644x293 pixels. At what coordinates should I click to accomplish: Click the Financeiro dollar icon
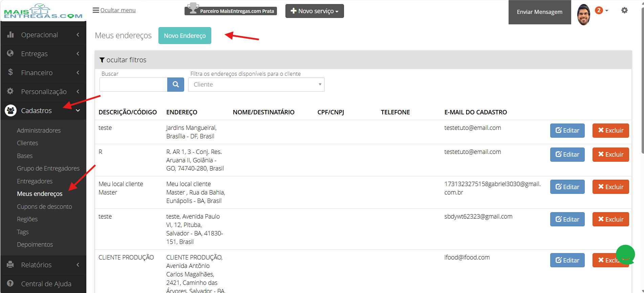pos(10,72)
